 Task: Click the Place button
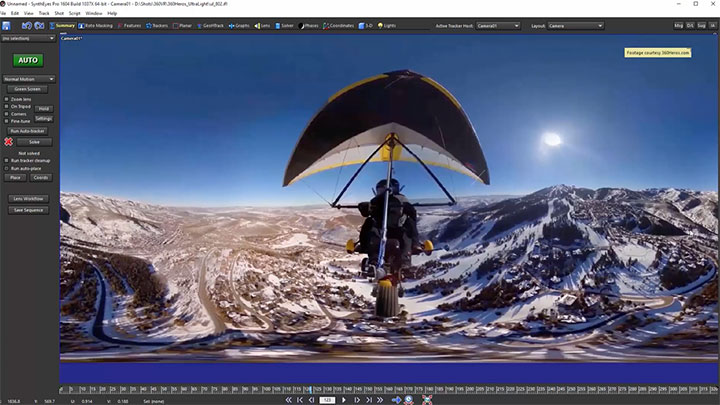pyautogui.click(x=15, y=178)
